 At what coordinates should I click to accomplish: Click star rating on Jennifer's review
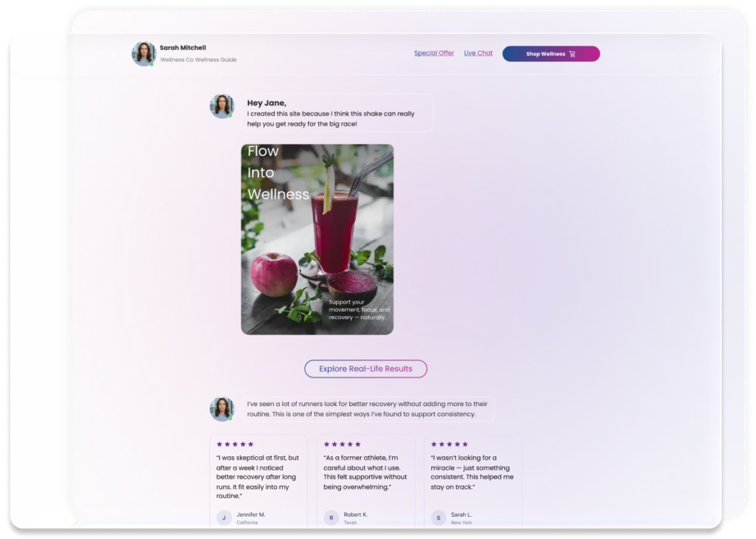(235, 444)
